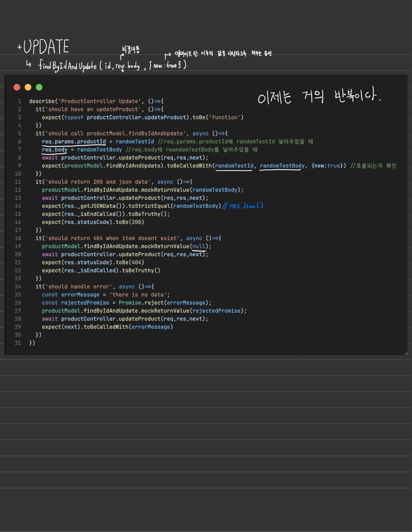Click the blue handwritten '// res.json()' note

tap(243, 205)
